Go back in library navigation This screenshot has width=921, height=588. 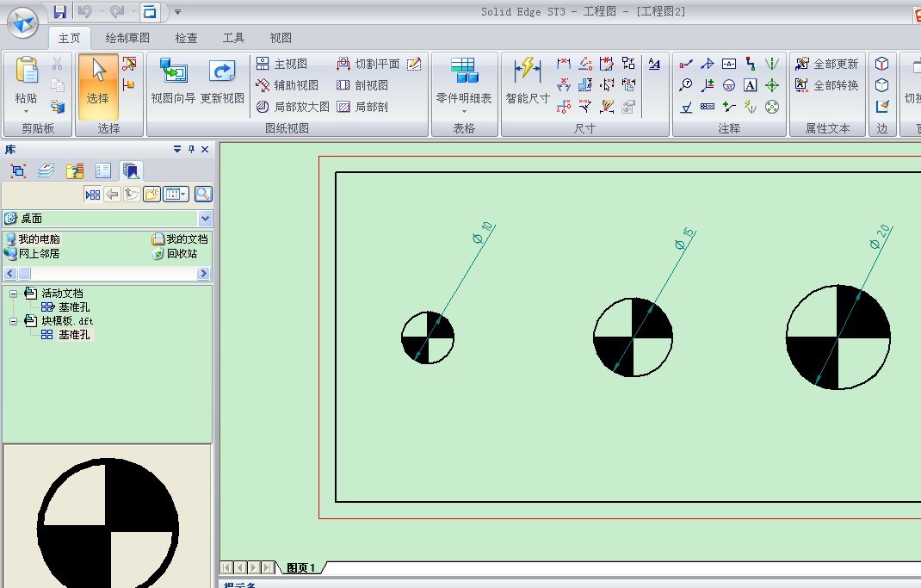pyautogui.click(x=112, y=194)
